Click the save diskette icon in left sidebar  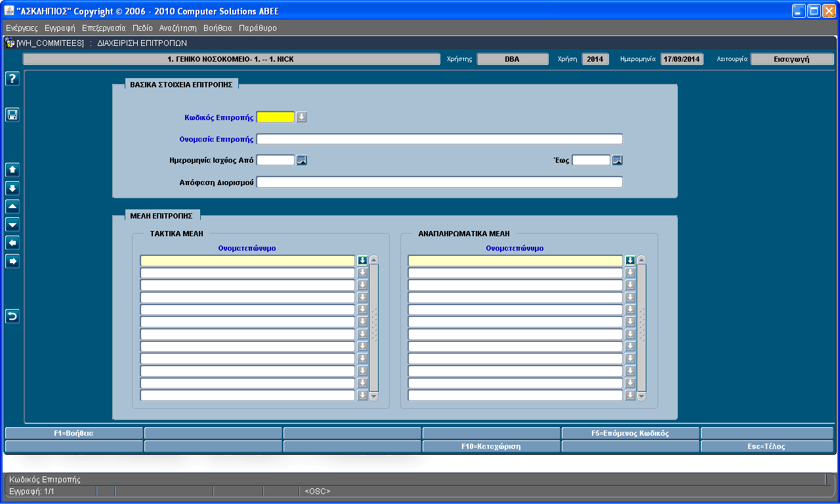click(x=12, y=115)
